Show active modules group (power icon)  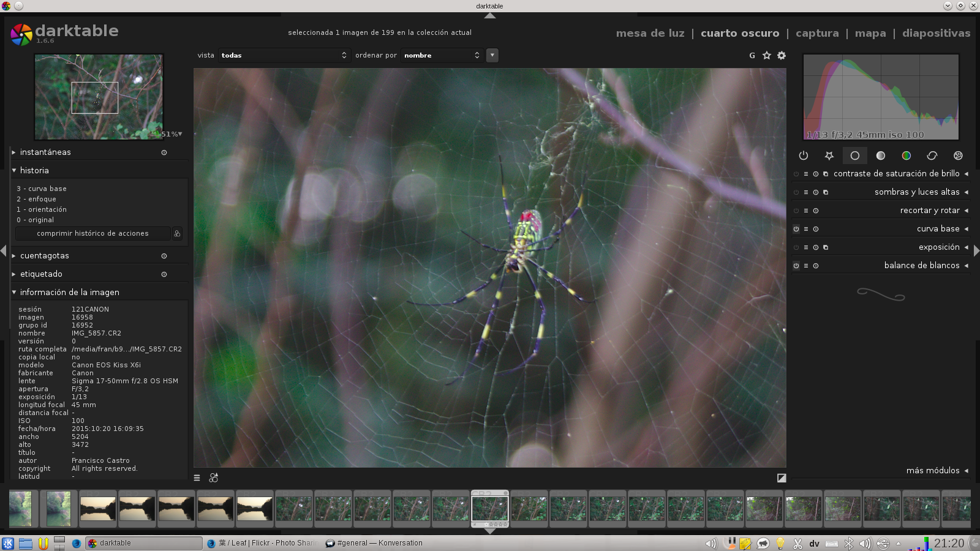804,156
